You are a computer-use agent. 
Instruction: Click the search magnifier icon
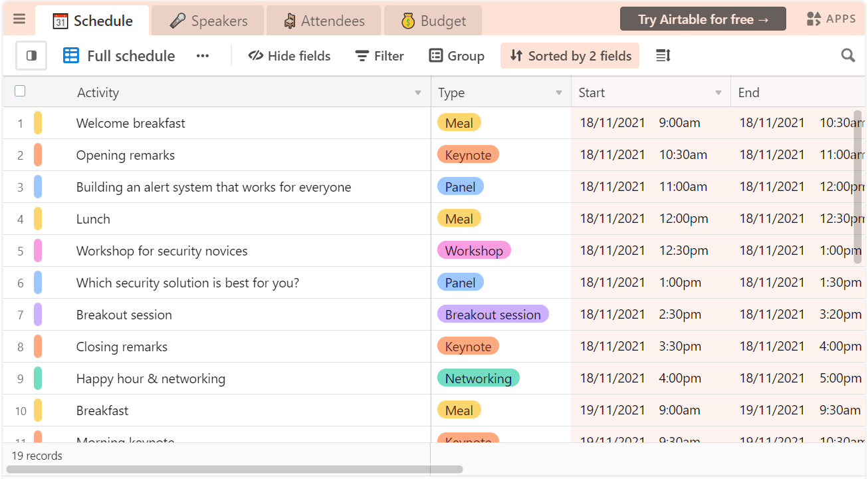[x=848, y=56]
